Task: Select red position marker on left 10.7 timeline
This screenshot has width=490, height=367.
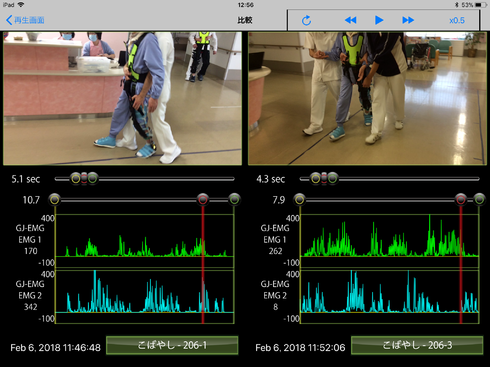Action: pyautogui.click(x=203, y=200)
